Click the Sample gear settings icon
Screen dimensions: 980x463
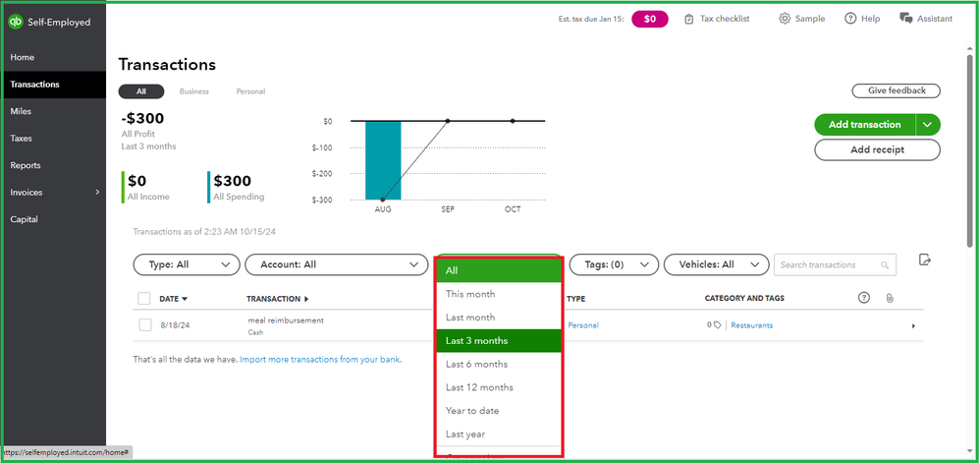pyautogui.click(x=785, y=19)
